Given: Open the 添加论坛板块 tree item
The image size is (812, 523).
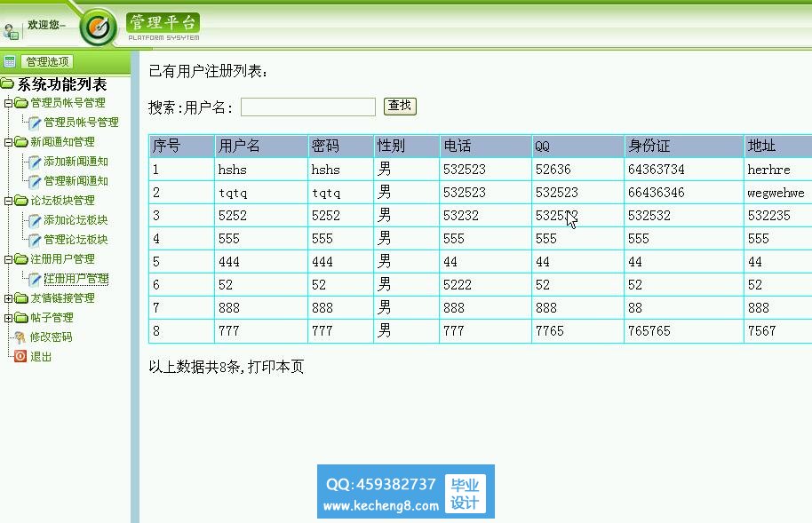Looking at the screenshot, I should (76, 220).
